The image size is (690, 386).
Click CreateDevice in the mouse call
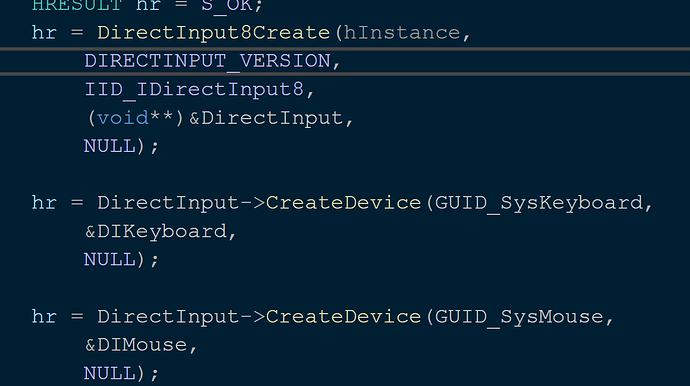[343, 317]
